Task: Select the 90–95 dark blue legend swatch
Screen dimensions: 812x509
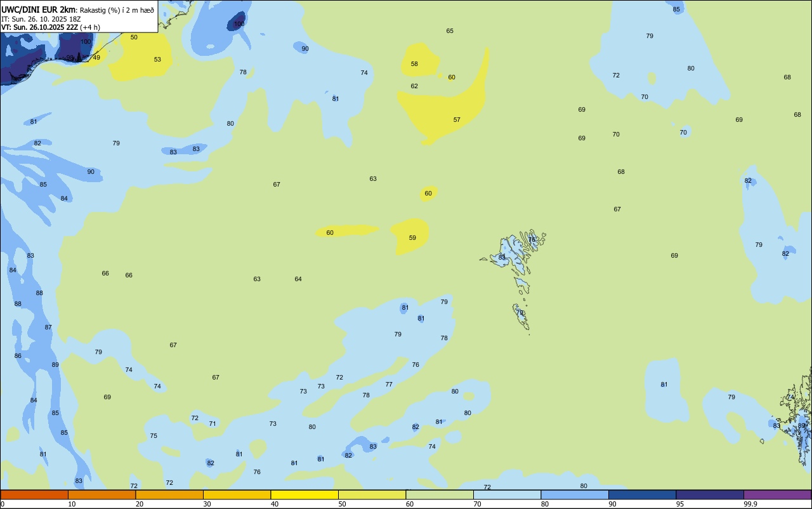Action: [642, 494]
